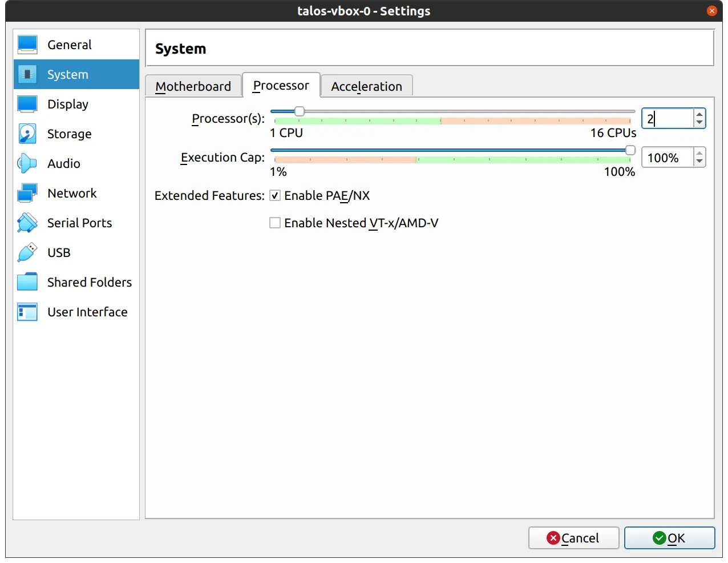
Task: Click the Cancel button
Action: pyautogui.click(x=573, y=538)
